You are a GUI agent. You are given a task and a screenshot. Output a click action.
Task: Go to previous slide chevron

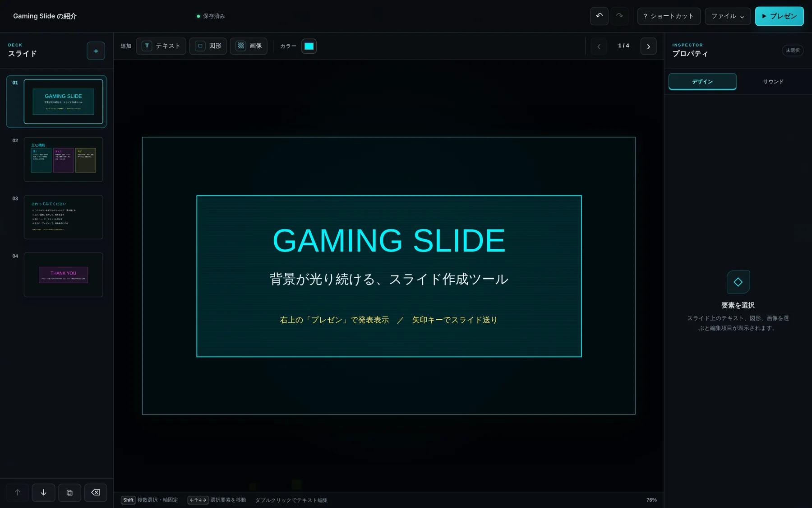coord(599,47)
